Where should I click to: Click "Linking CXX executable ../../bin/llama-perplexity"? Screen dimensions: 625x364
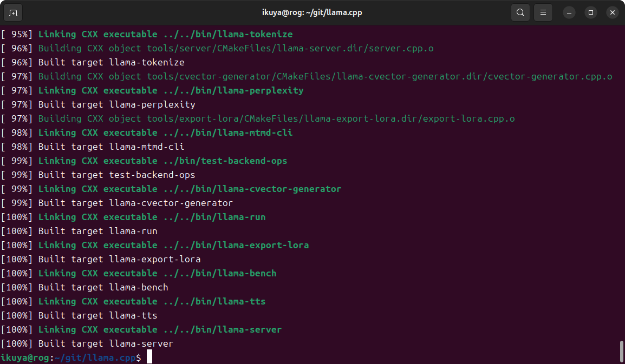[x=171, y=91]
